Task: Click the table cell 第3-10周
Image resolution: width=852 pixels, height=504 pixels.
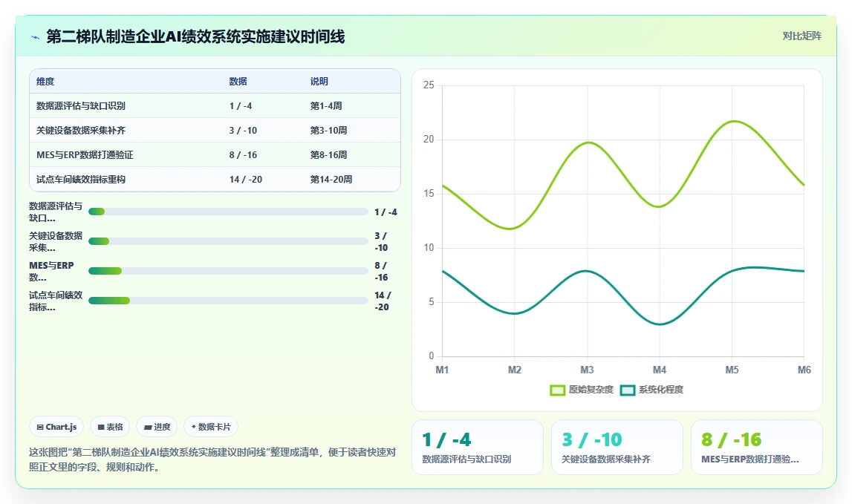Action: tap(329, 131)
